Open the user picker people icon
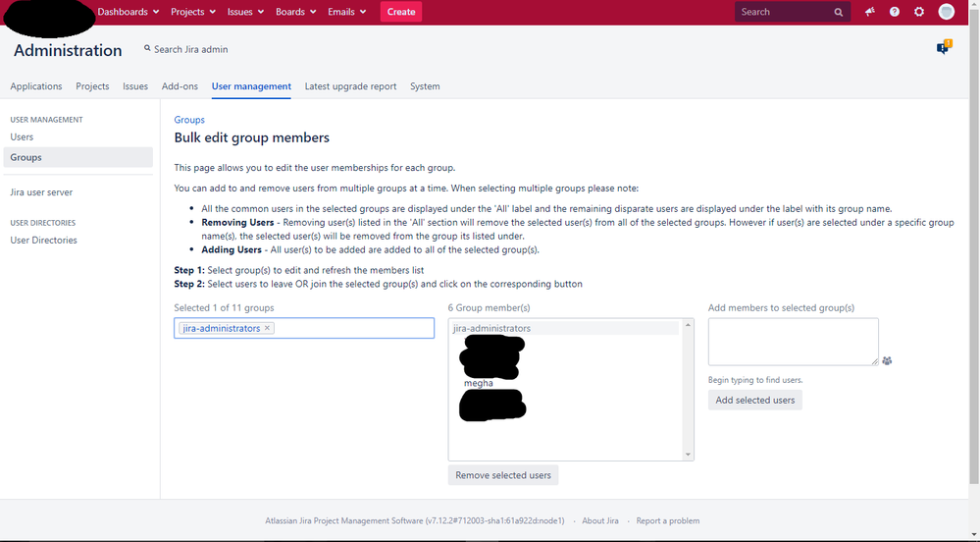This screenshot has height=542, width=980. pyautogui.click(x=887, y=360)
